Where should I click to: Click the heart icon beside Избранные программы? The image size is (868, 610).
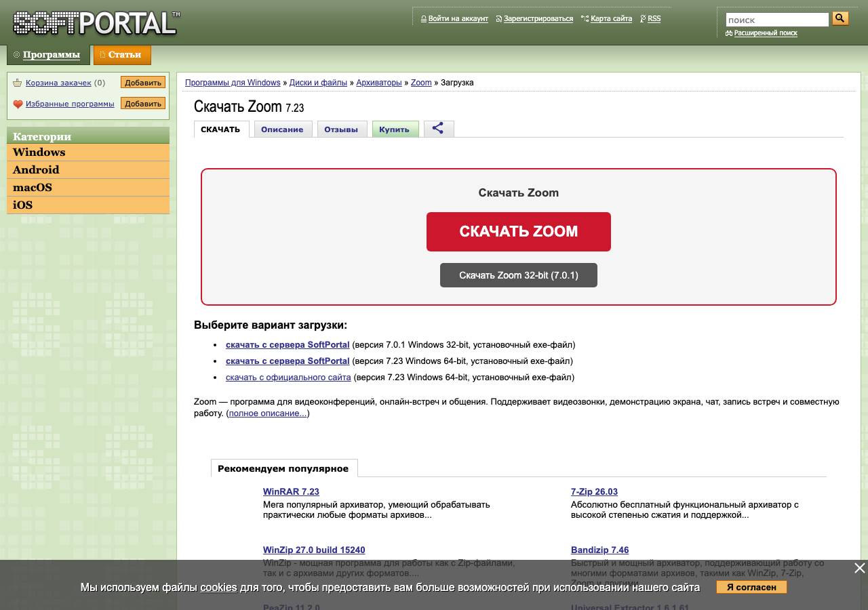(18, 104)
